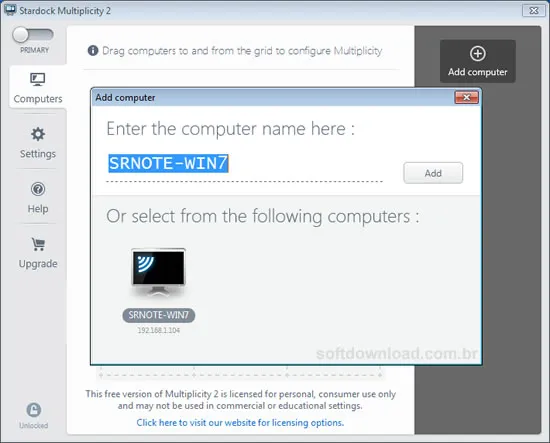Click the Add computer text label
This screenshot has height=443, width=550.
[478, 72]
